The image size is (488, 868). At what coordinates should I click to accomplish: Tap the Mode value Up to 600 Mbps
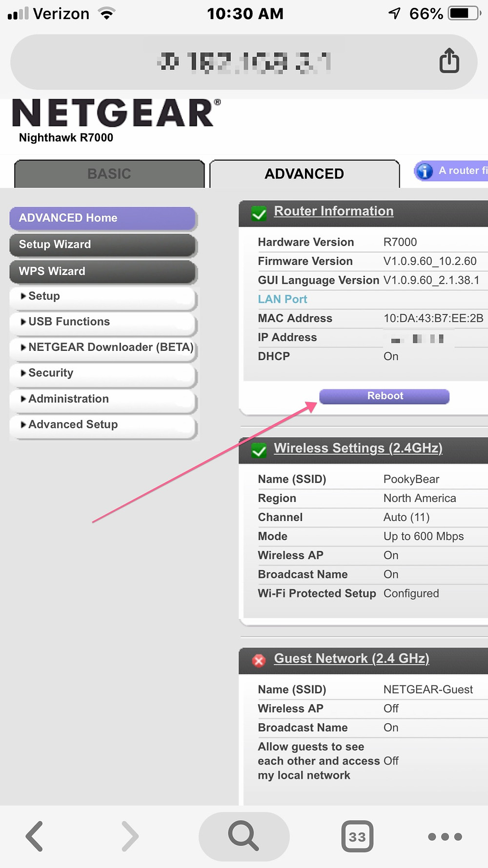[424, 537]
